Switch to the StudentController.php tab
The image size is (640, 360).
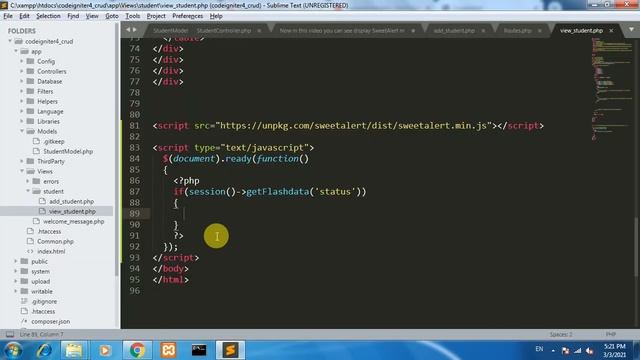[224, 31]
